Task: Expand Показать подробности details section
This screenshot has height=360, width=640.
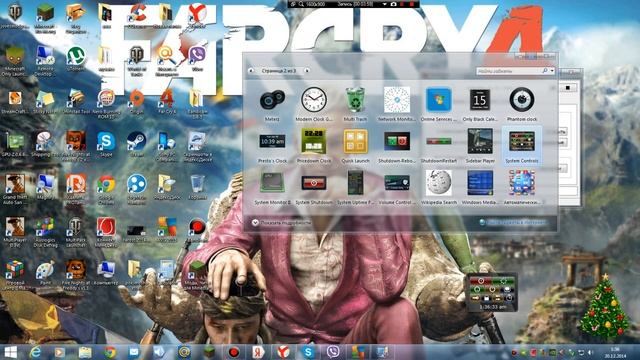Action: tap(282, 222)
